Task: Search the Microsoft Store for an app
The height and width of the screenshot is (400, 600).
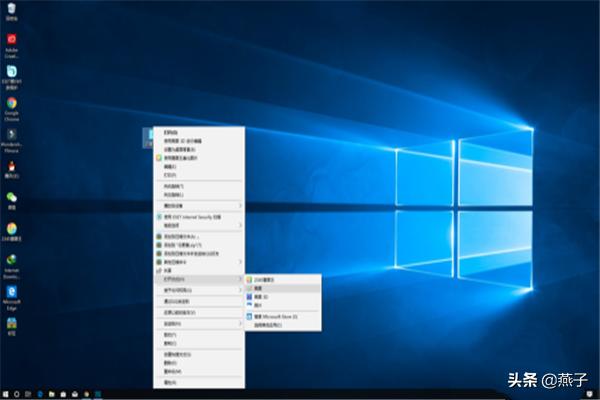Action: (x=283, y=317)
